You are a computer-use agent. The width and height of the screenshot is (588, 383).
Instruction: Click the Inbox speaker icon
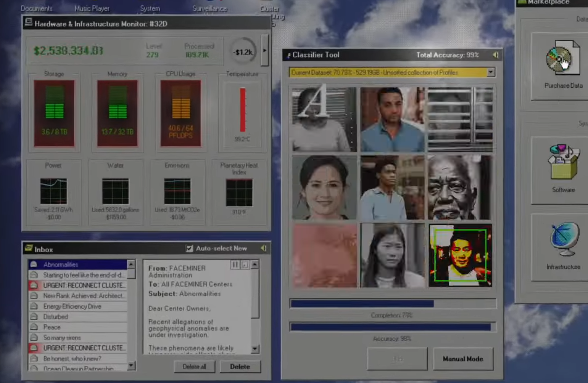click(264, 248)
